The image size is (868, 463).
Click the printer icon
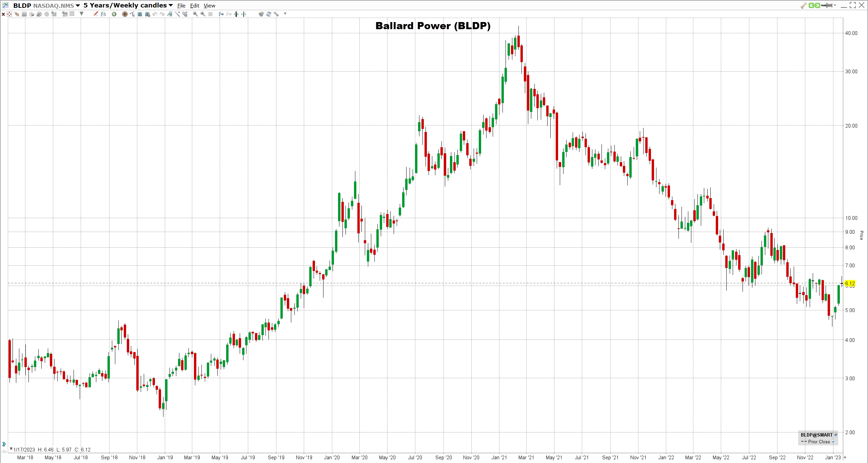point(32,14)
